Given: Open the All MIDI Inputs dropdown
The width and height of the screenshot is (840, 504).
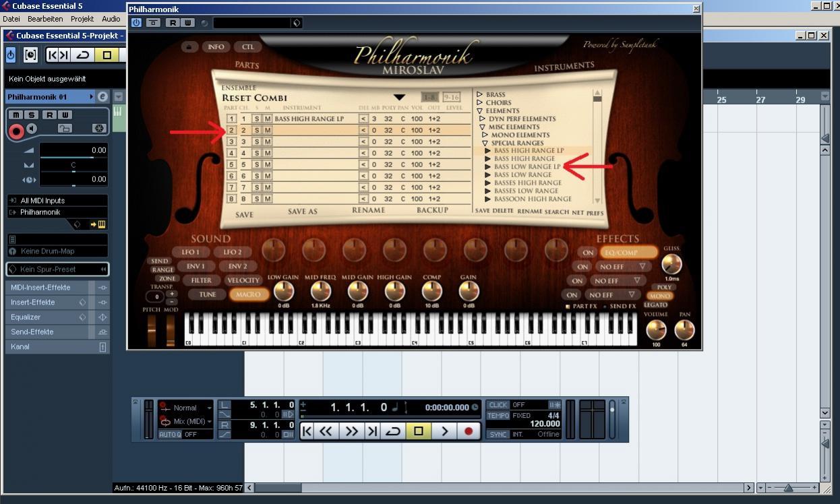Looking at the screenshot, I should click(57, 201).
